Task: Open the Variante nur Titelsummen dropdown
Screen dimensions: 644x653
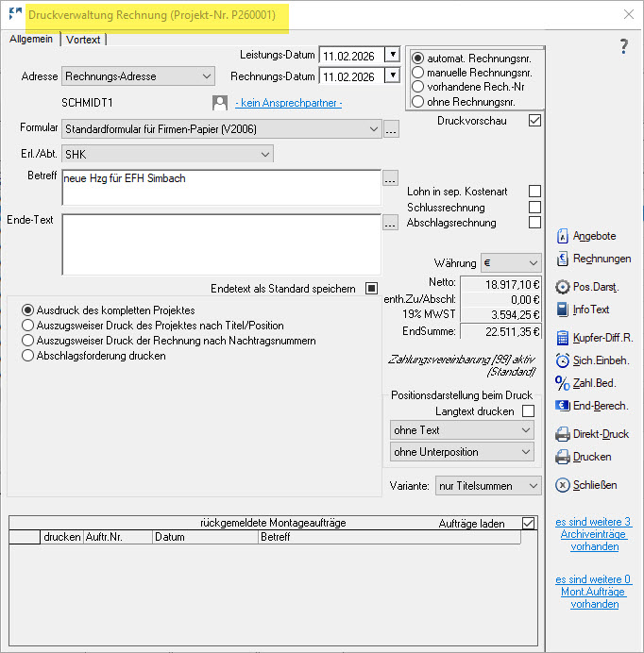Action: [534, 485]
